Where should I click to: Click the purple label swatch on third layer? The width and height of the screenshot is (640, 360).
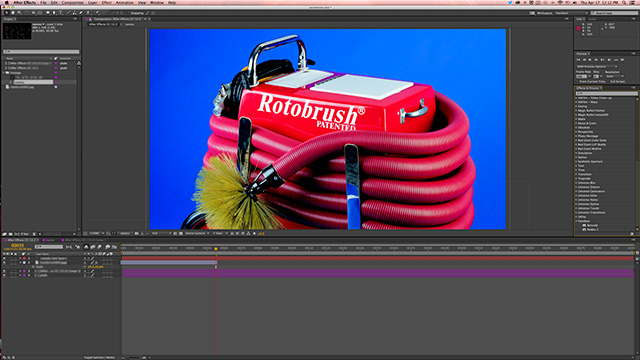pos(24,271)
